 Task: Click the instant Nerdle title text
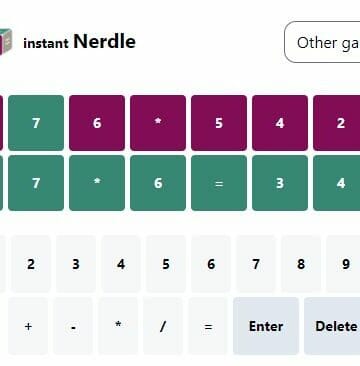click(79, 42)
